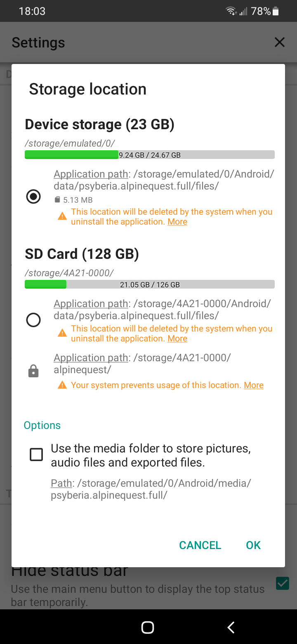
Task: Confirm storage location with OK
Action: coord(253,545)
